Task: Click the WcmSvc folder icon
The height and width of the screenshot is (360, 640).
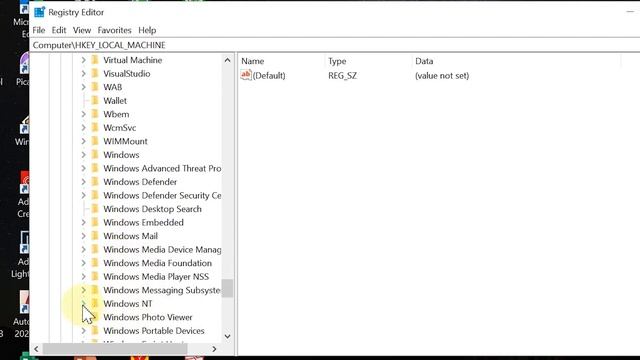Action: coord(95,127)
